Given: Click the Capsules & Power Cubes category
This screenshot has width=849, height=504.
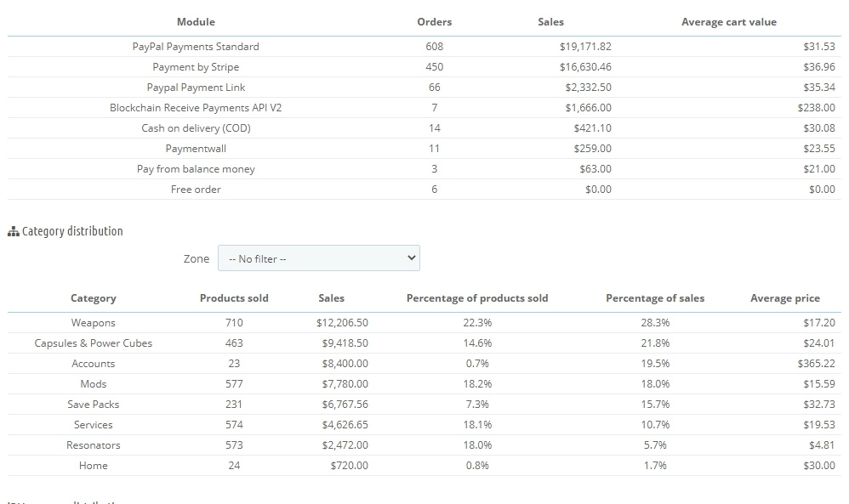Looking at the screenshot, I should [94, 343].
